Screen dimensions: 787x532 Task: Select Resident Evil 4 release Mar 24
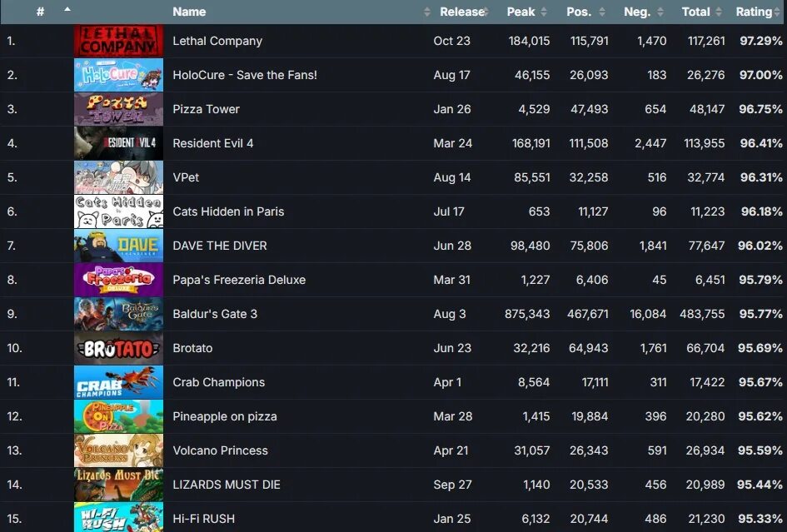tap(453, 143)
